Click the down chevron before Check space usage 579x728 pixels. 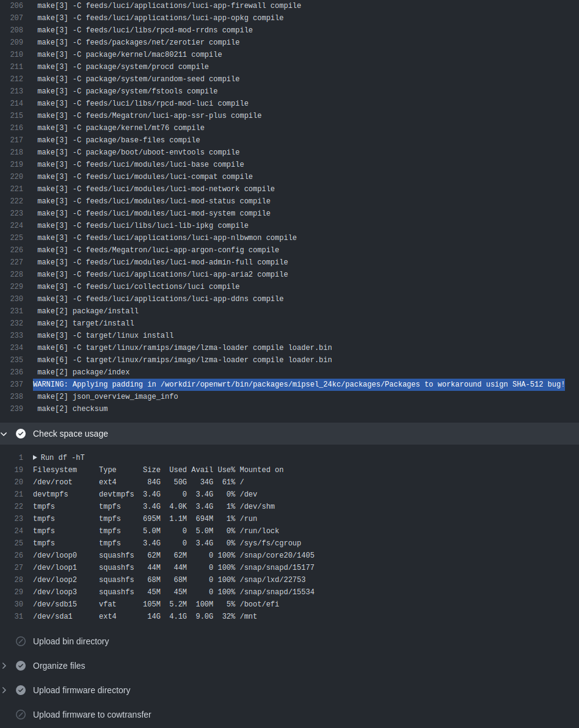pos(5,434)
